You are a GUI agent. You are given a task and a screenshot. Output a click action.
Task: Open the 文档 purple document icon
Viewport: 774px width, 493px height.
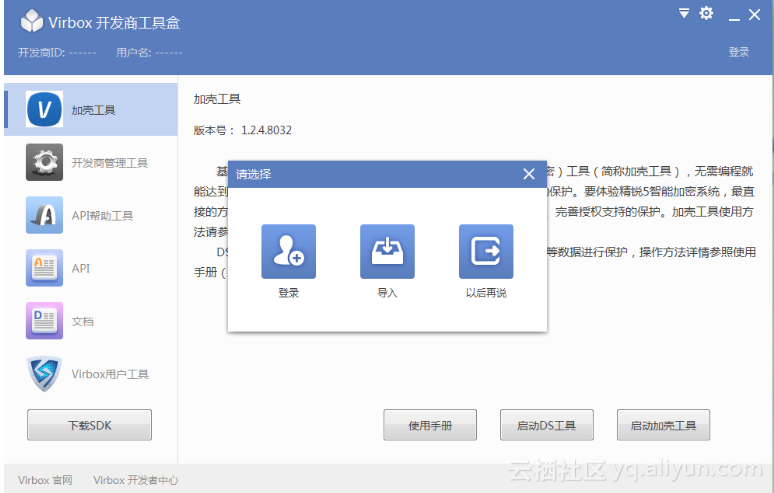pyautogui.click(x=44, y=320)
